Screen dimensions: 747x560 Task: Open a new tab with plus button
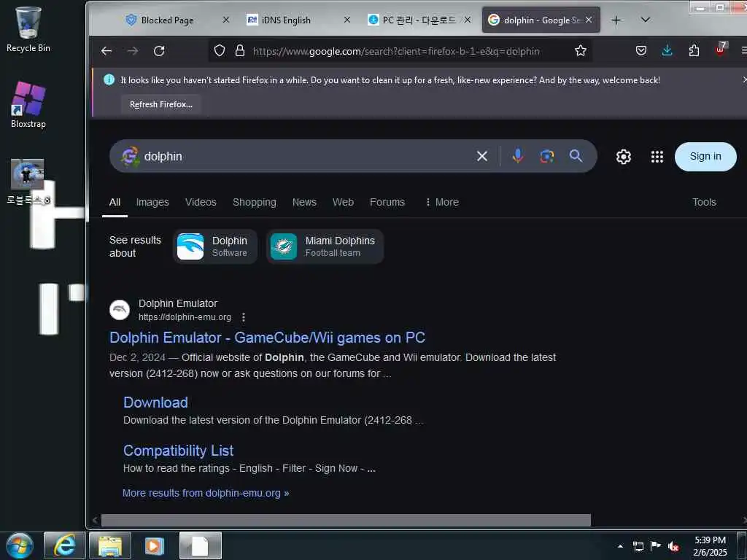pyautogui.click(x=616, y=20)
